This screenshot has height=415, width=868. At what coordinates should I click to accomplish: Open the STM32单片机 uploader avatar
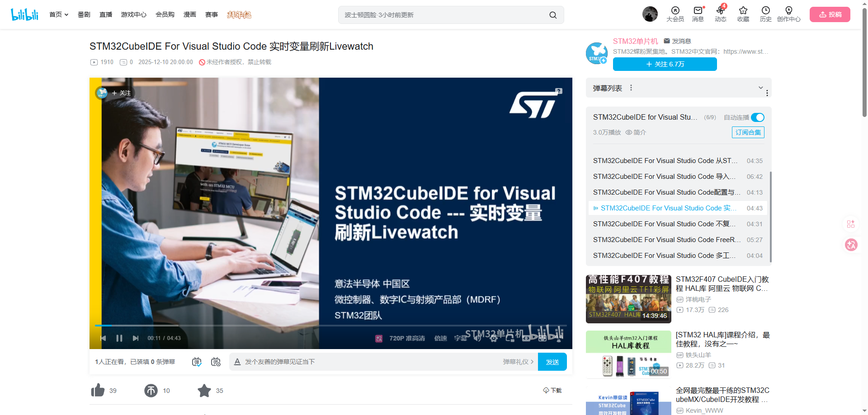click(x=597, y=53)
